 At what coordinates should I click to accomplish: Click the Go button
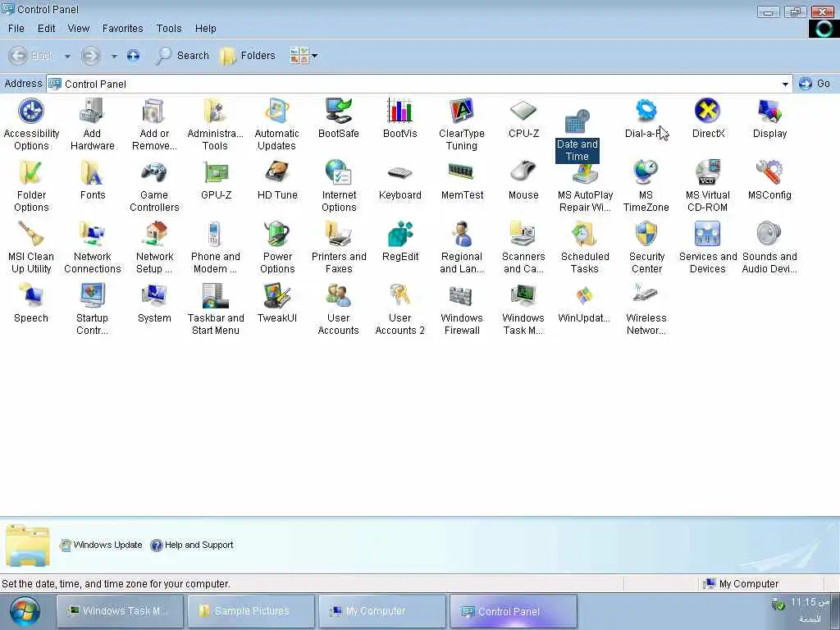click(815, 84)
